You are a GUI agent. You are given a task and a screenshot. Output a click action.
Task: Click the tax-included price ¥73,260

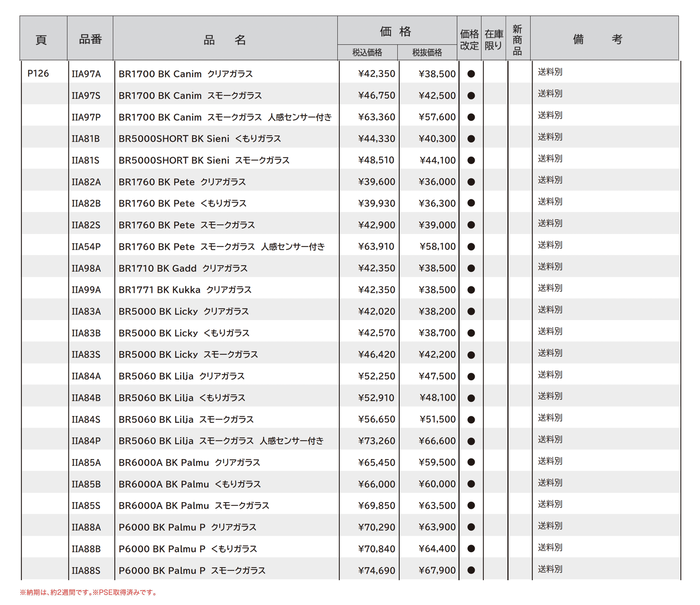(x=376, y=441)
